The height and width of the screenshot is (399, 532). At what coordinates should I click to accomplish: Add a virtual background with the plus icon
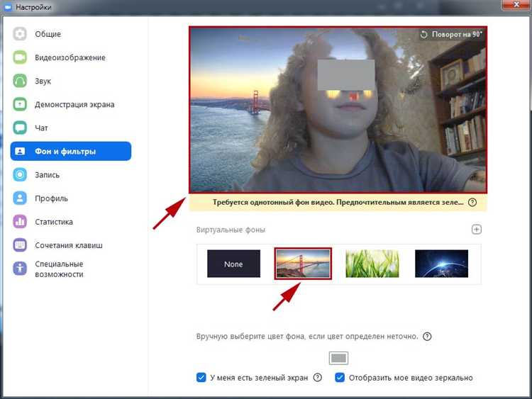477,230
